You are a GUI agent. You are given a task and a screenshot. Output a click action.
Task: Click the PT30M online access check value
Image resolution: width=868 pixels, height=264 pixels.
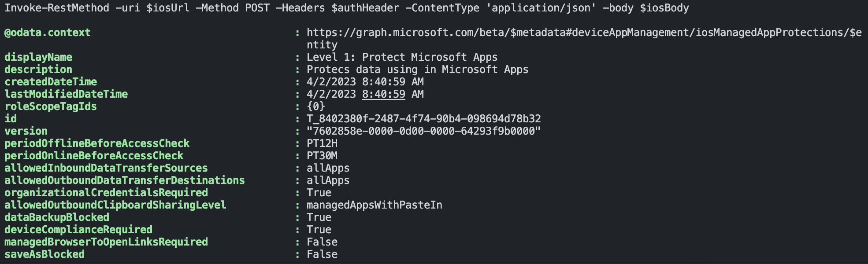[x=322, y=156]
